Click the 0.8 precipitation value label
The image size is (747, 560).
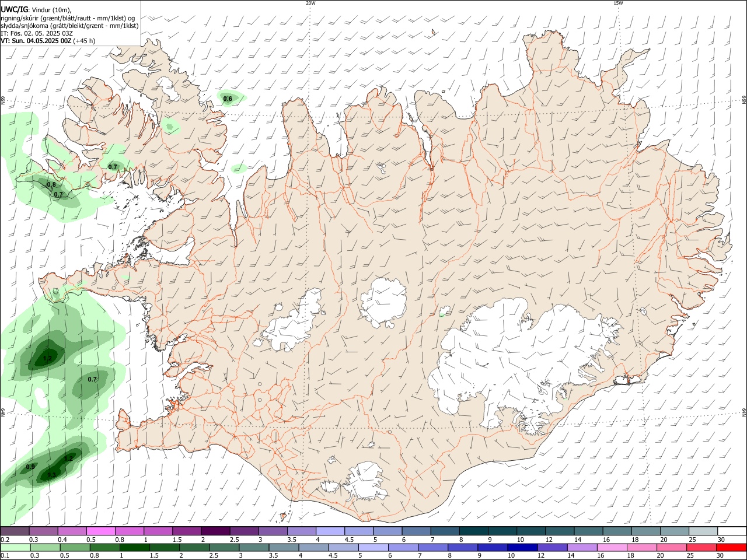51,184
